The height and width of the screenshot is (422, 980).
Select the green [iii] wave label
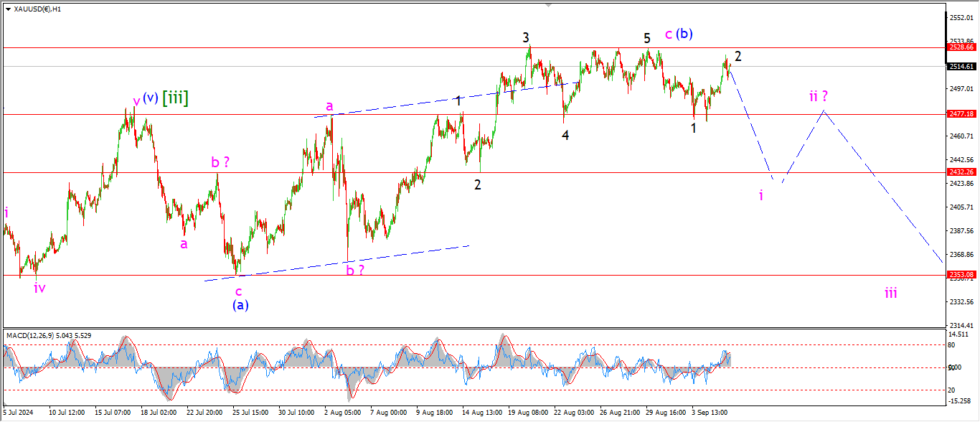point(175,98)
